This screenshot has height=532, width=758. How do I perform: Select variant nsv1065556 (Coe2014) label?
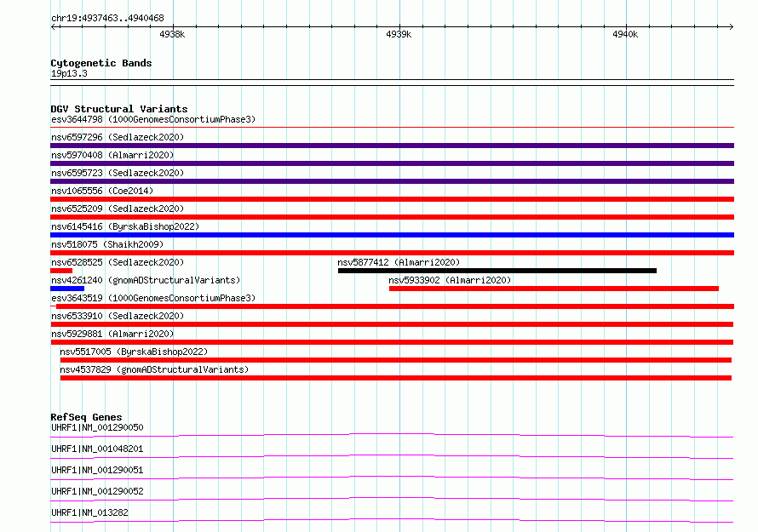pyautogui.click(x=102, y=191)
